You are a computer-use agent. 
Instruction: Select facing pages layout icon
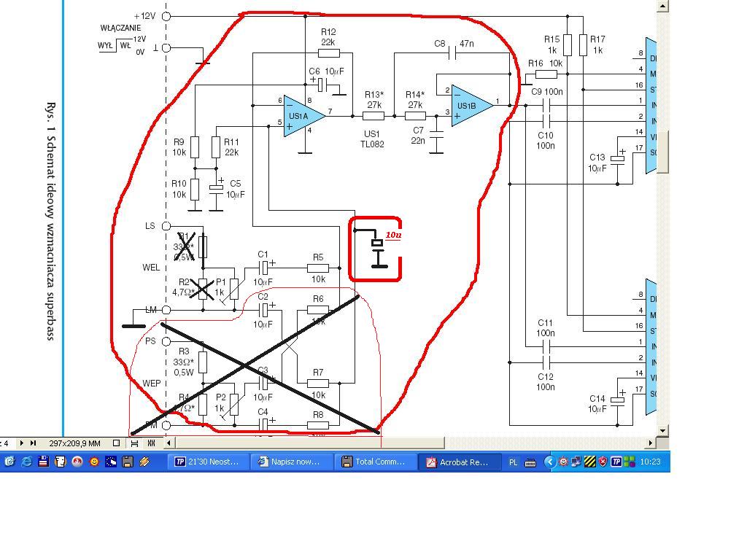coord(152,443)
